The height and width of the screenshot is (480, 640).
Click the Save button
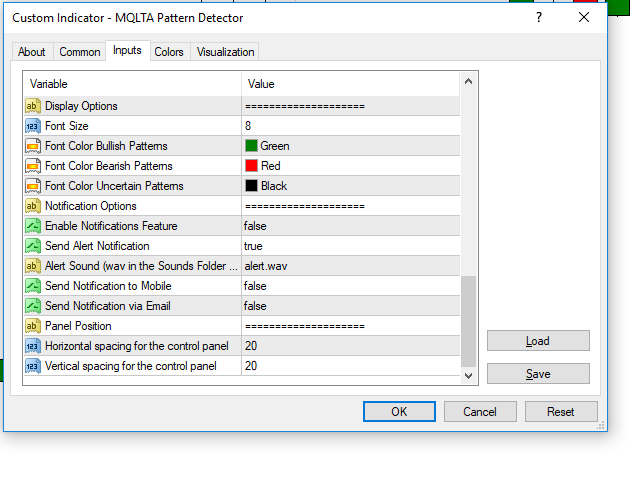pyautogui.click(x=538, y=373)
